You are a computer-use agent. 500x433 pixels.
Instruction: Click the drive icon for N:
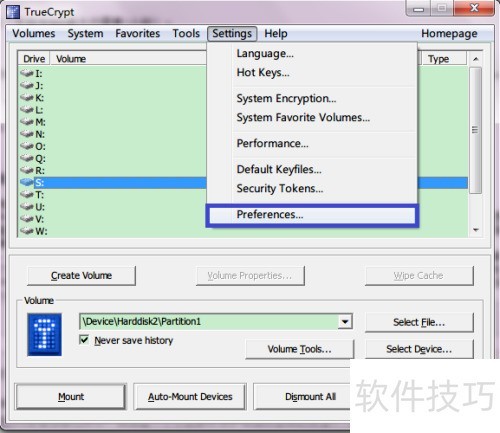(x=27, y=134)
